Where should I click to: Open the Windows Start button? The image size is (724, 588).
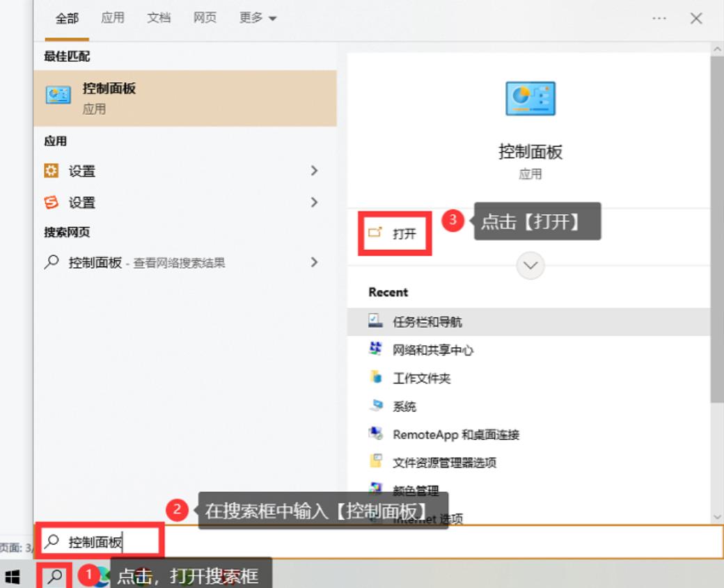(13, 576)
